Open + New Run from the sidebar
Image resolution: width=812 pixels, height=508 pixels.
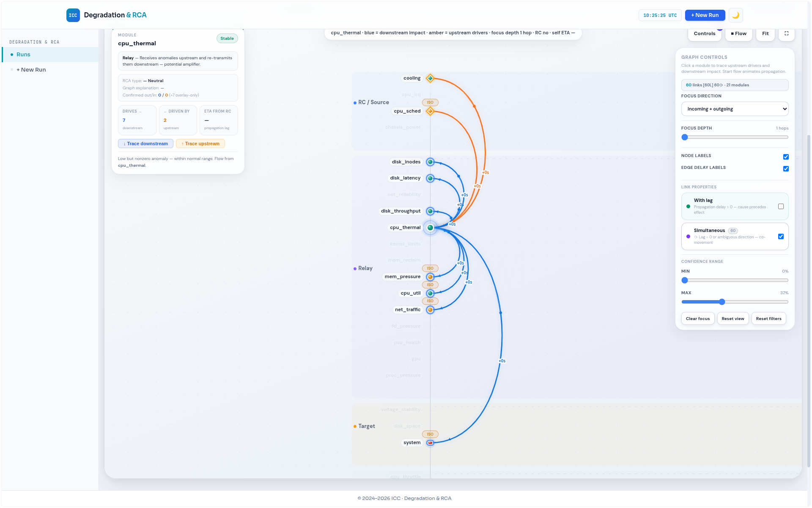(31, 69)
